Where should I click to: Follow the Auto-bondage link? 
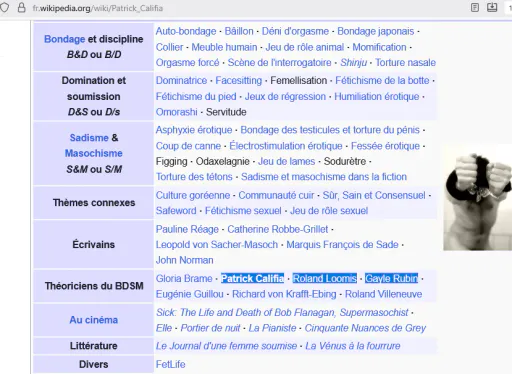click(x=186, y=31)
